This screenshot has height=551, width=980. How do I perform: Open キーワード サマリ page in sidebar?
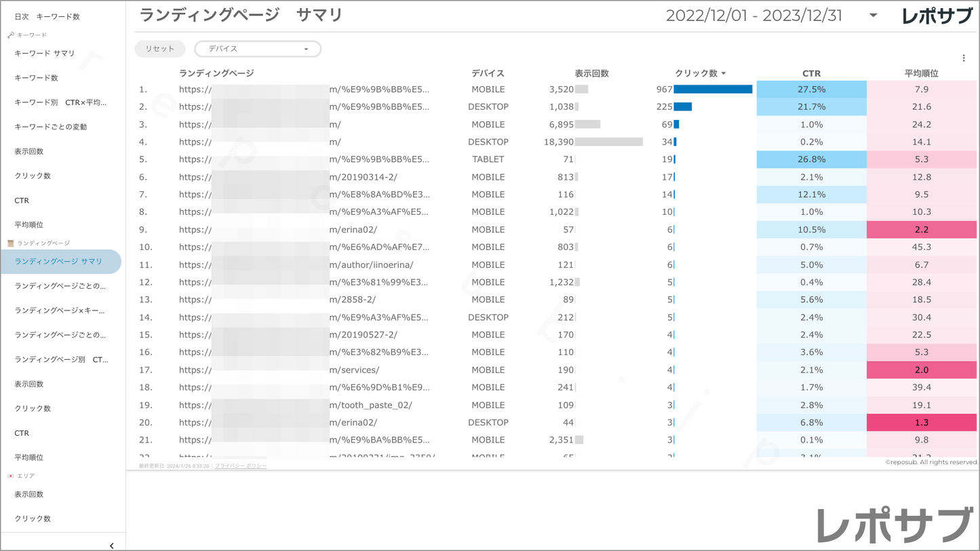pos(45,53)
